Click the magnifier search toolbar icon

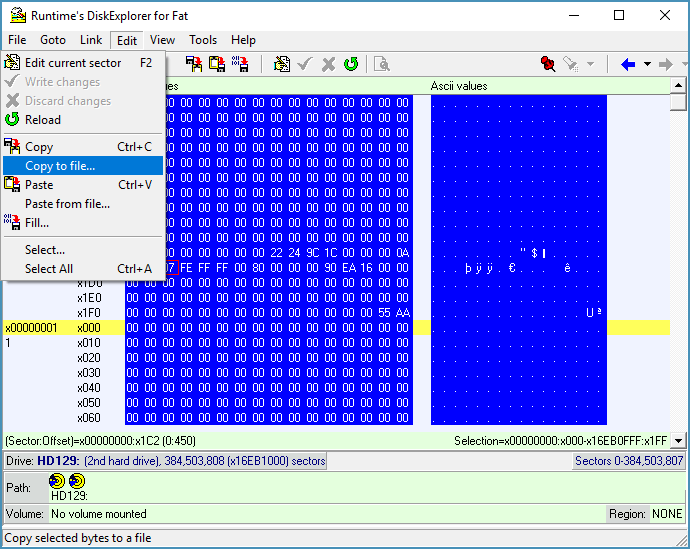pos(381,64)
